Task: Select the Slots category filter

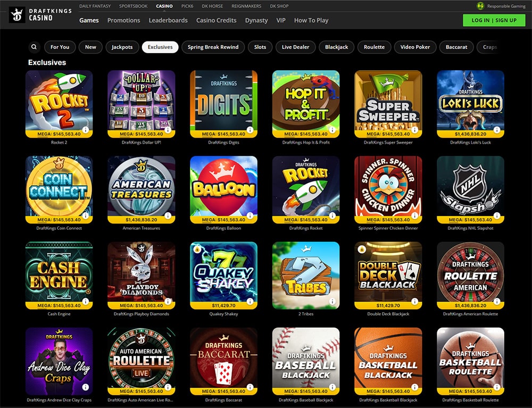Action: point(260,47)
